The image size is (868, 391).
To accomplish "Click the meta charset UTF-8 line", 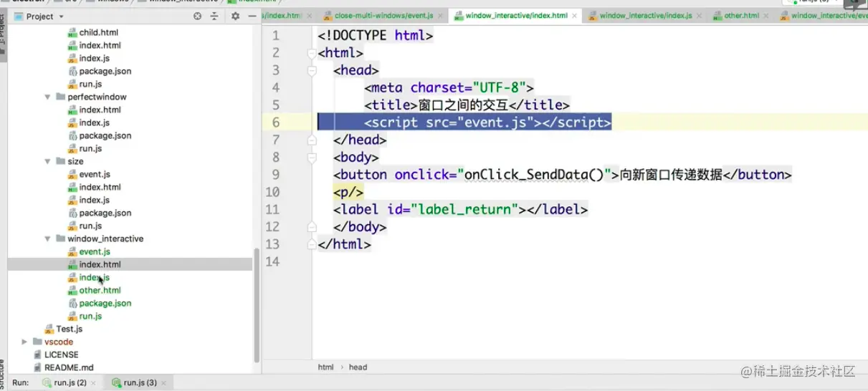I will 449,88.
